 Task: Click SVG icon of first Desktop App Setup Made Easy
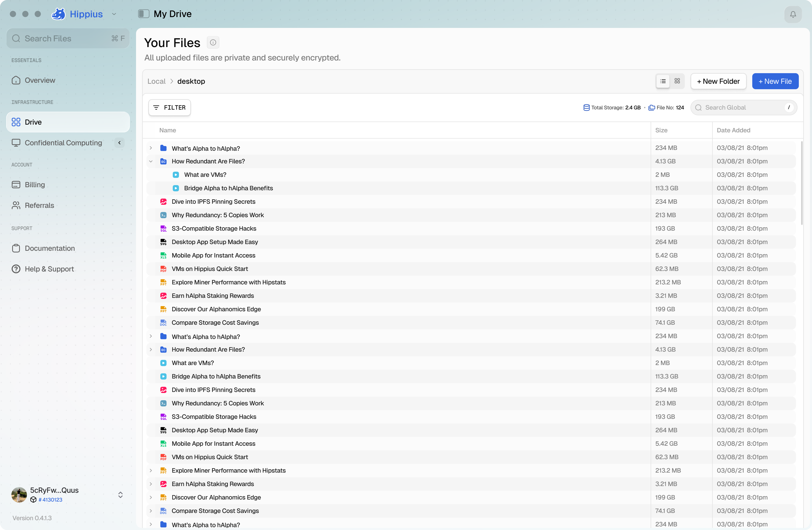point(163,242)
